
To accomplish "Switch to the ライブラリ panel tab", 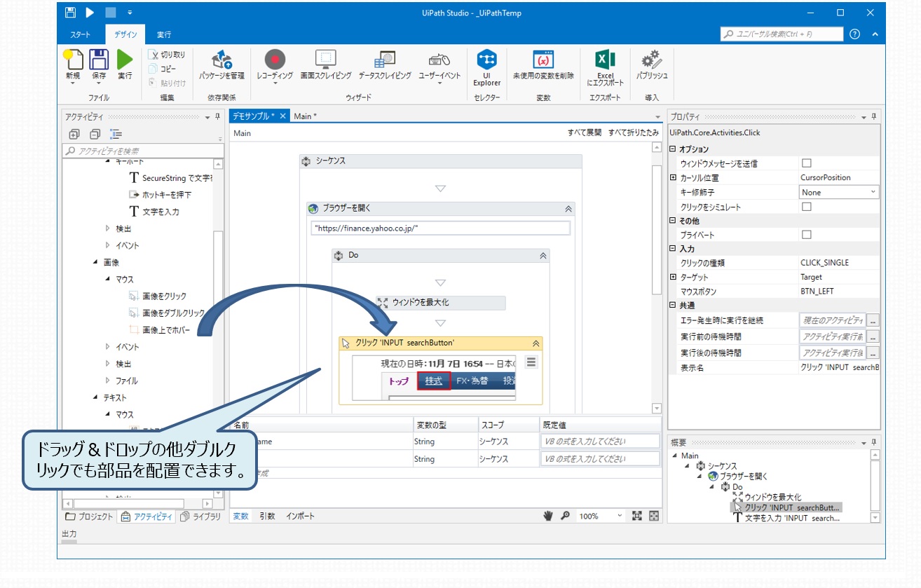I will pos(200,517).
